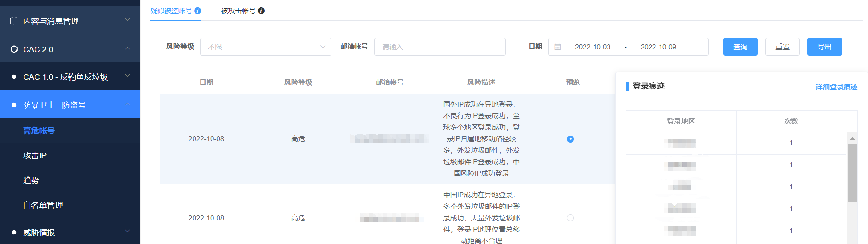Select the second row's preview radio button
The image size is (868, 244).
pyautogui.click(x=570, y=218)
